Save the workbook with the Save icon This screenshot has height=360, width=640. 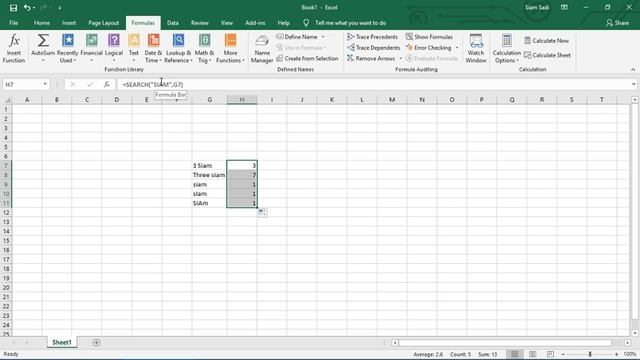click(13, 7)
